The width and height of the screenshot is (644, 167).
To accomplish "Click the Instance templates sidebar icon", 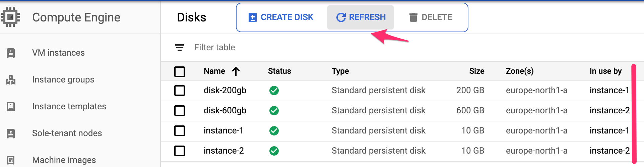I will (x=11, y=107).
